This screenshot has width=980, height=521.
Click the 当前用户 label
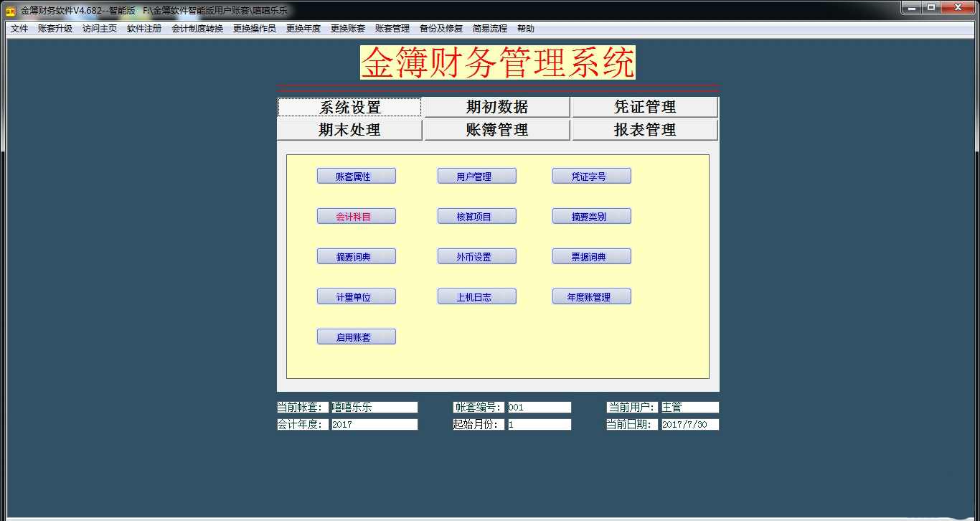pos(632,407)
